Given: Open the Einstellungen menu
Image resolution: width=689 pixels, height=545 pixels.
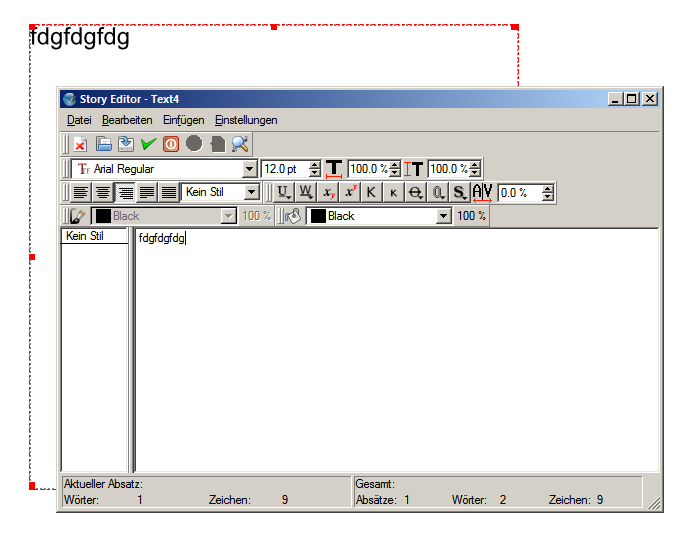Looking at the screenshot, I should tap(246, 120).
